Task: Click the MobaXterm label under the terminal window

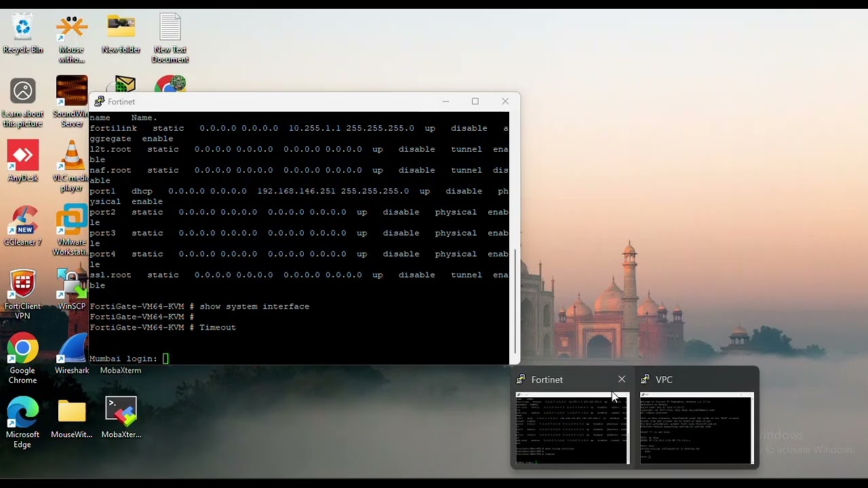Action: [121, 370]
